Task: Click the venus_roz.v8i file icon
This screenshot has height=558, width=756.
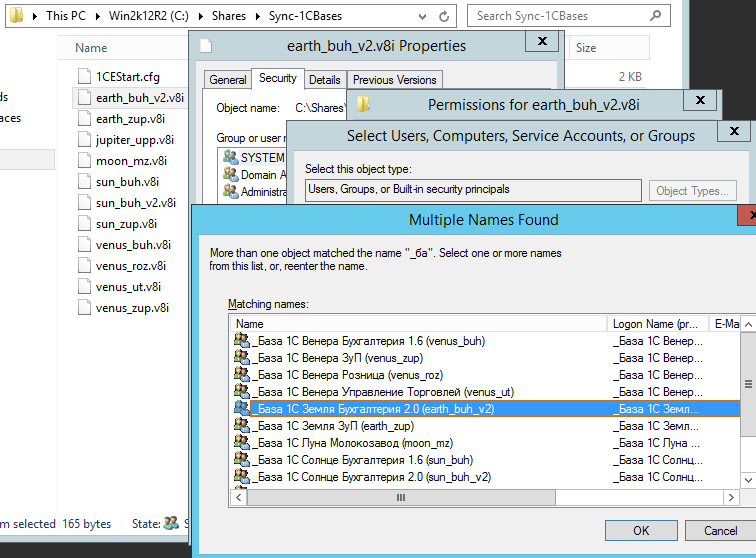Action: 84,266
